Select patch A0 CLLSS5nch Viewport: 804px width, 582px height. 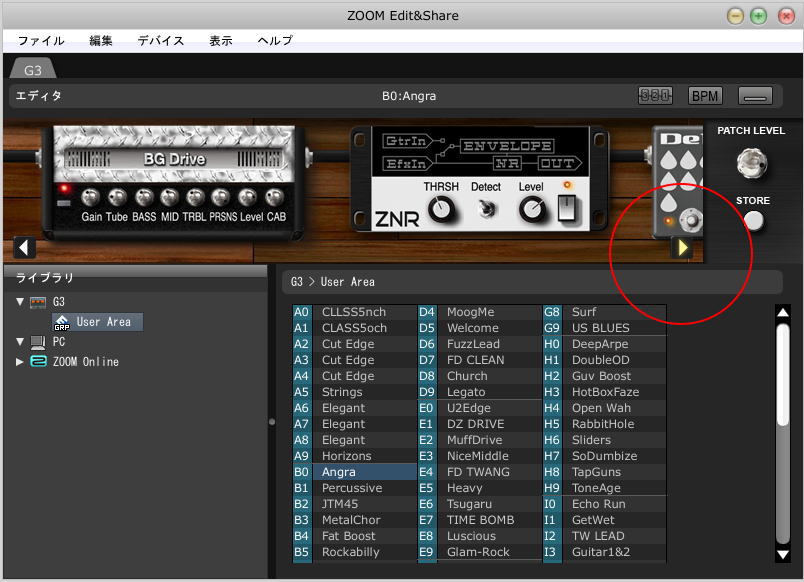coord(354,312)
